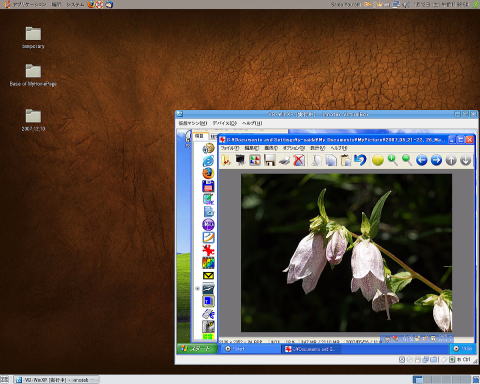Click the Firefox launcher in the top panel

pos(91,4)
